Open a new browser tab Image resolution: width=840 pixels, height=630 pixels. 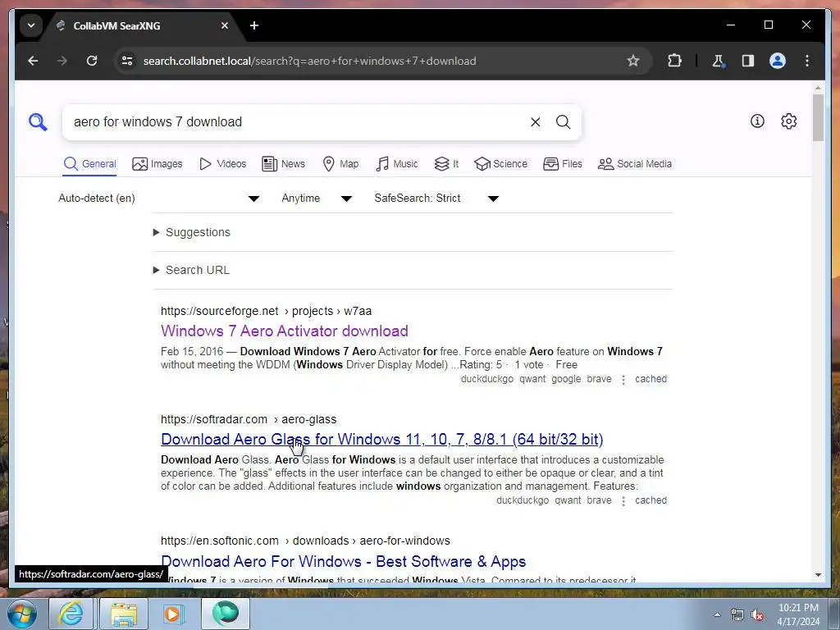(x=254, y=25)
